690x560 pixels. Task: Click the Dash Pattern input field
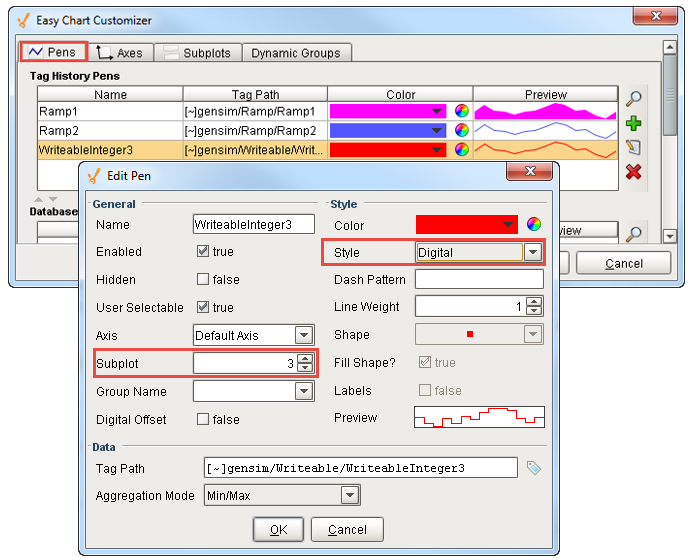479,279
